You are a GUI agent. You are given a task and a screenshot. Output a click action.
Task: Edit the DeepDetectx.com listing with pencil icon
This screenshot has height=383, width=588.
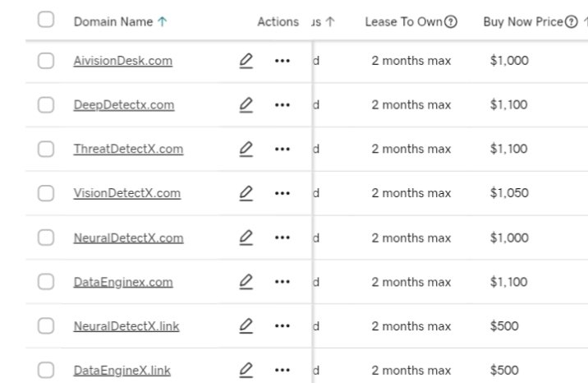246,104
